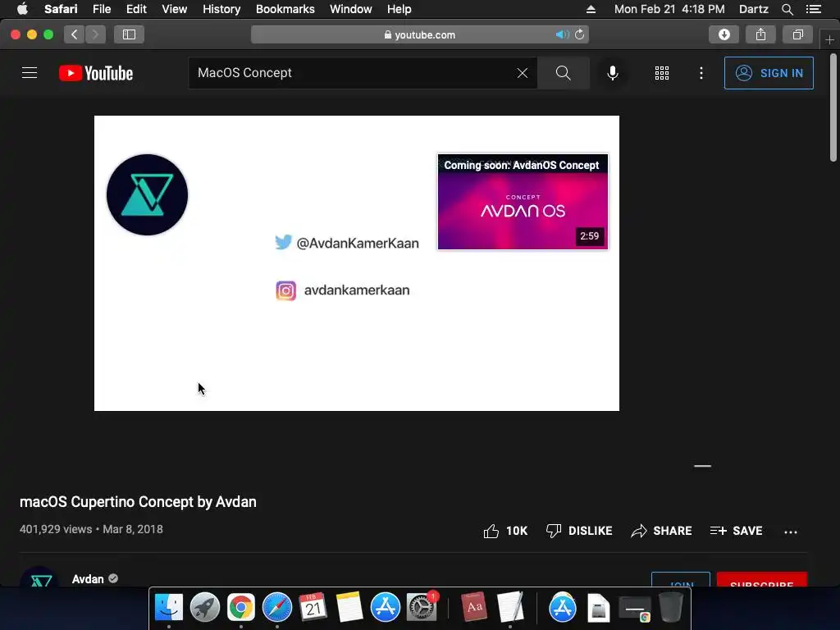The image size is (840, 630).
Task: Share the video using SHARE
Action: click(x=661, y=531)
